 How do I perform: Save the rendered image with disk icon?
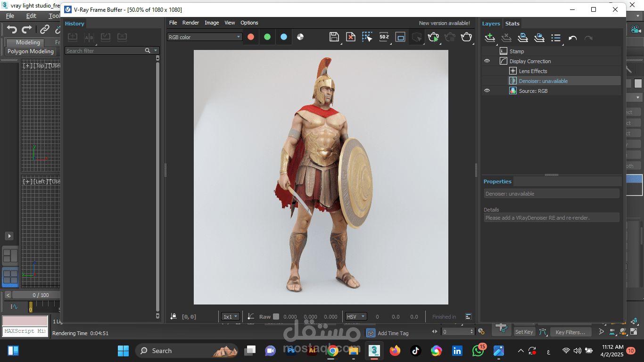(x=334, y=37)
